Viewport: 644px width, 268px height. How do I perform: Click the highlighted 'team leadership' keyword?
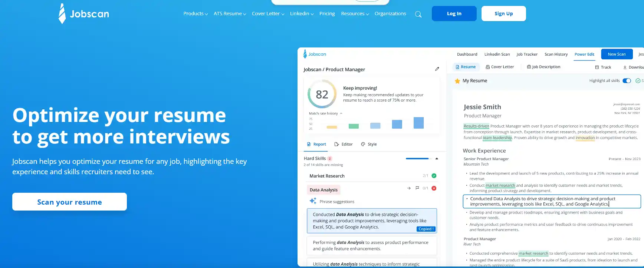click(x=497, y=138)
